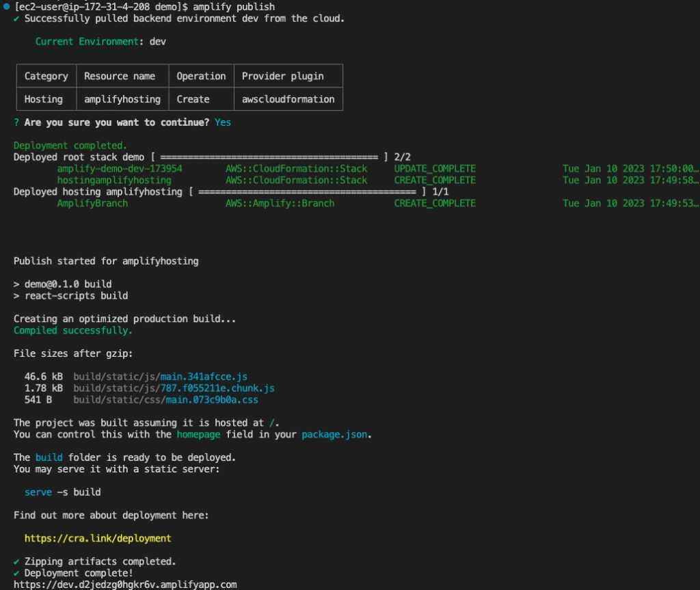Click the 17:50:00 timestamp

click(x=630, y=169)
